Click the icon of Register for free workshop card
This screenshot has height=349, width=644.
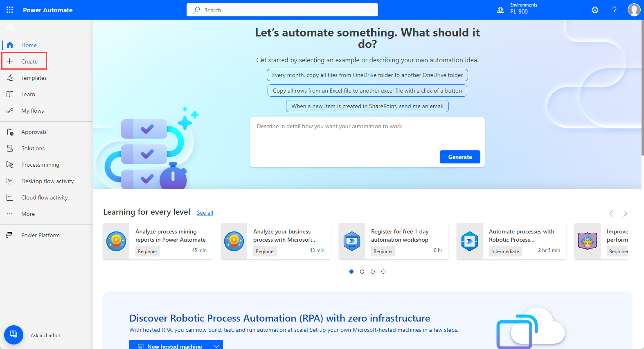[352, 241]
